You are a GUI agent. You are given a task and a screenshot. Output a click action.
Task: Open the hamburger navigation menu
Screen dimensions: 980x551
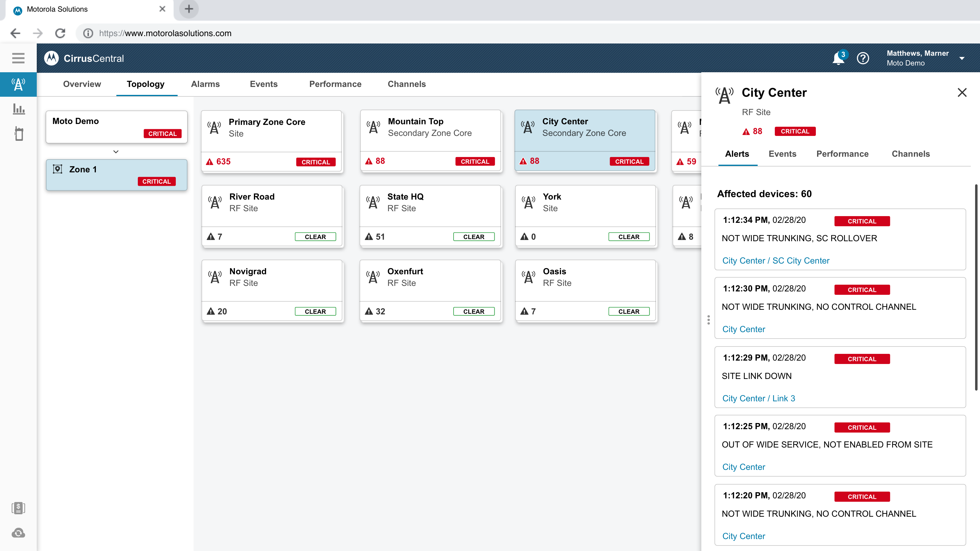pyautogui.click(x=18, y=58)
